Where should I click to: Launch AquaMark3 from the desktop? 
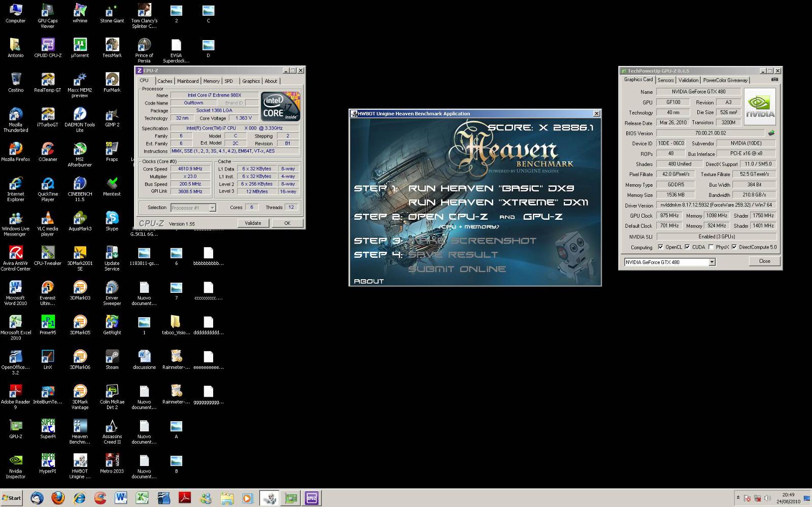[x=80, y=221]
